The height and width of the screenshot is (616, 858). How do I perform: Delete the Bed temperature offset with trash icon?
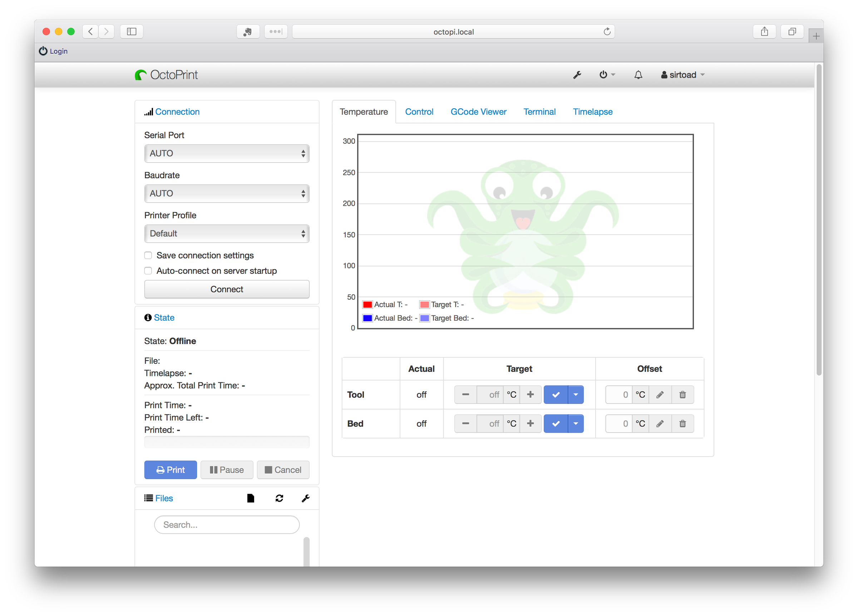tap(683, 423)
